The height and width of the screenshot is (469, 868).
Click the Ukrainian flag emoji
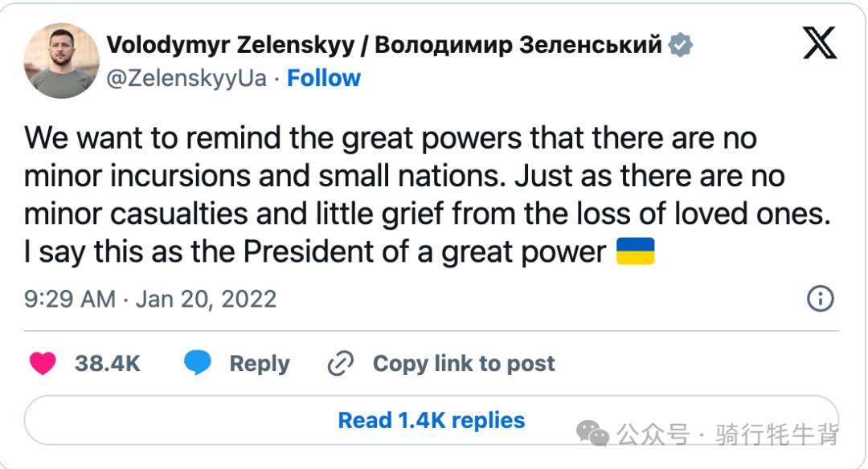click(x=636, y=251)
